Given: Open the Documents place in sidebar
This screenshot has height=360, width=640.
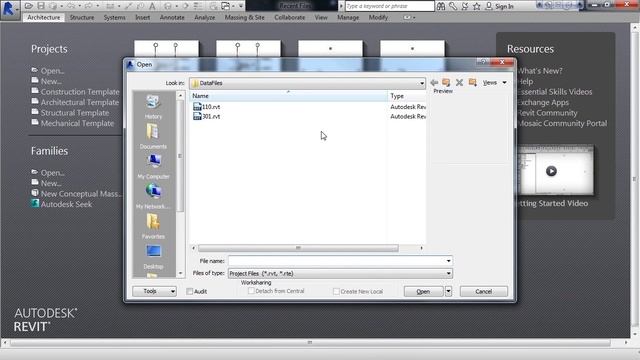Looking at the screenshot, I should 153,137.
